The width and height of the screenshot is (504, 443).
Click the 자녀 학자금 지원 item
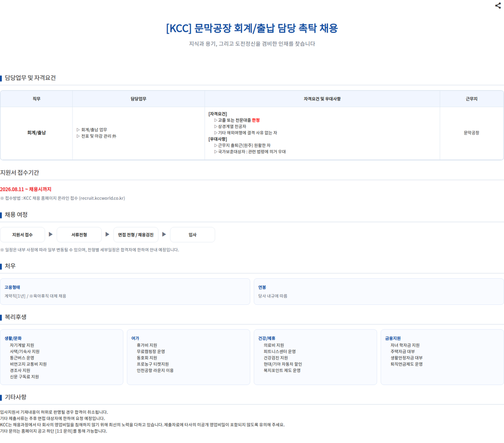(x=405, y=345)
